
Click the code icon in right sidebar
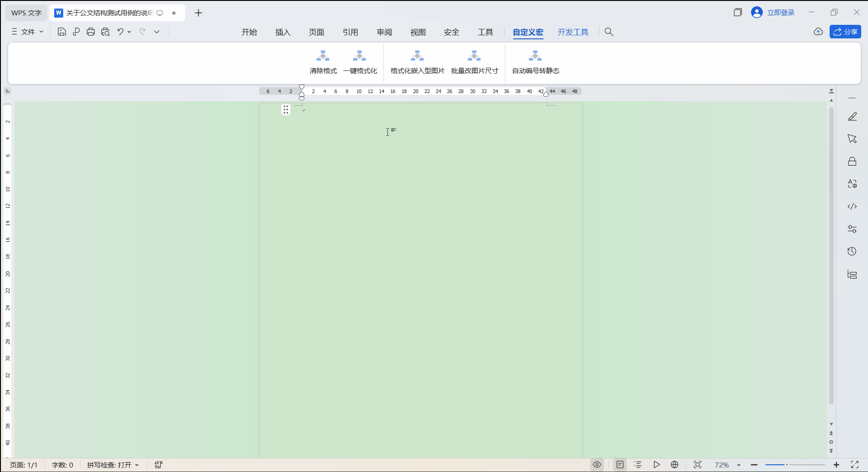(852, 206)
